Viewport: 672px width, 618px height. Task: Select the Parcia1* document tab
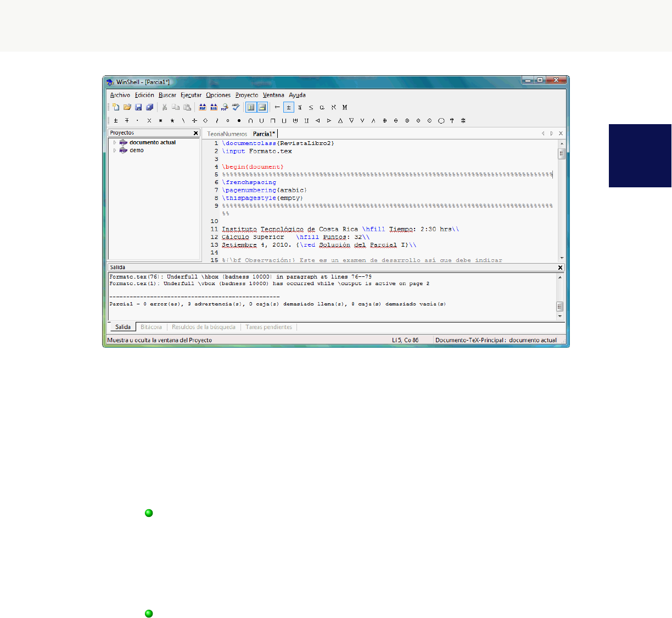[264, 133]
